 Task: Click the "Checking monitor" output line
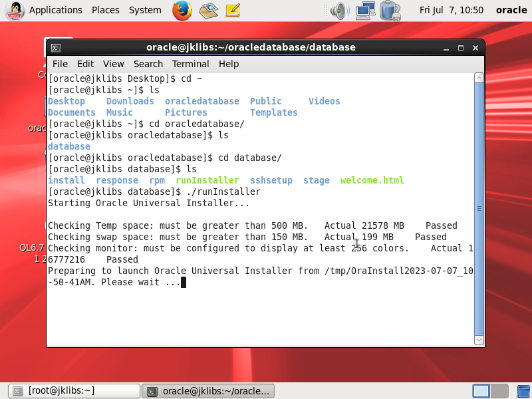point(261,254)
